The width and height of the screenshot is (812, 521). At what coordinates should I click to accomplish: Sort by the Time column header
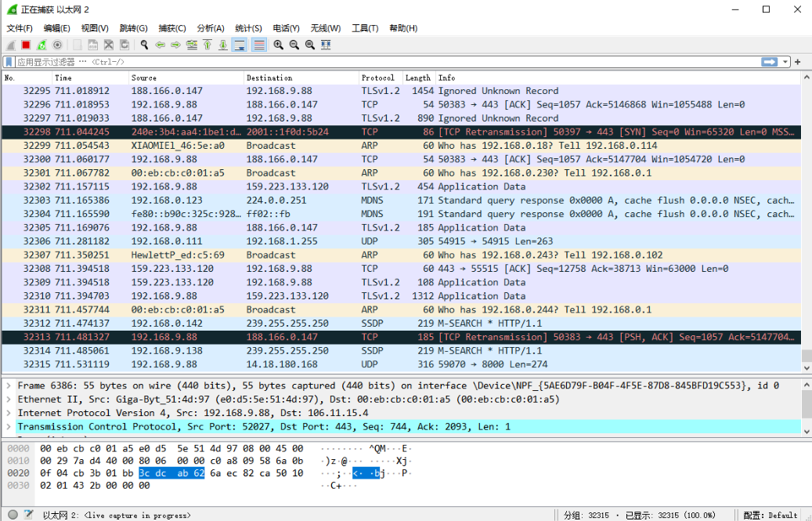90,78
